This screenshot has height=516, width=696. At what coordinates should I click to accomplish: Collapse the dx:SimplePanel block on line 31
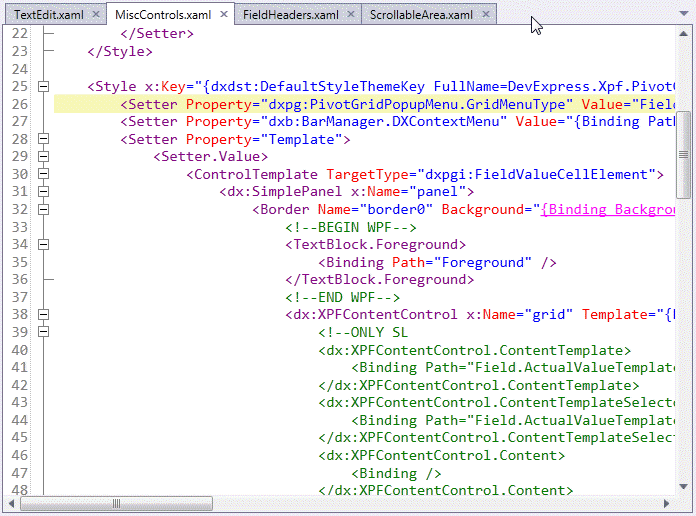(44, 191)
